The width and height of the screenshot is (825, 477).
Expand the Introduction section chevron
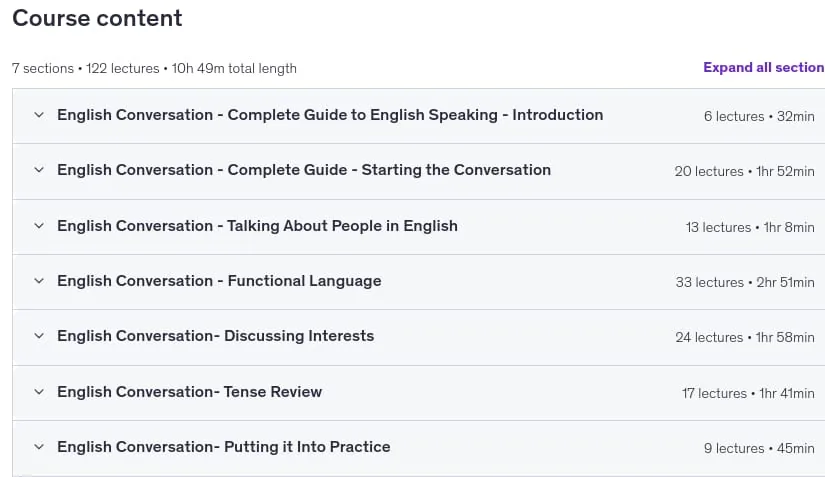(x=39, y=115)
